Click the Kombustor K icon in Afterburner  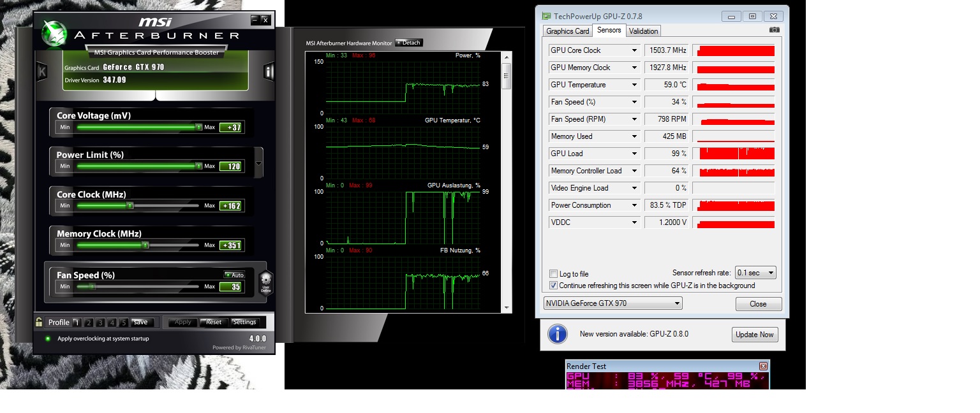(x=42, y=71)
